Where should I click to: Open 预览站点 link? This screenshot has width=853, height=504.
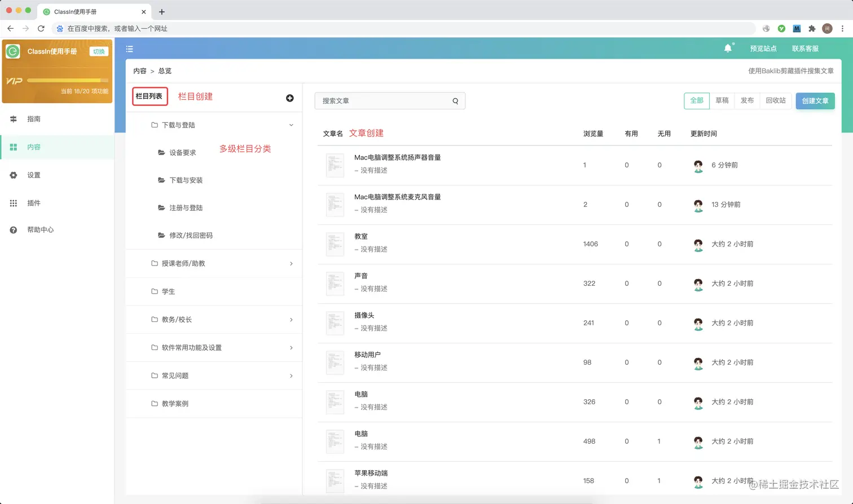coord(763,48)
